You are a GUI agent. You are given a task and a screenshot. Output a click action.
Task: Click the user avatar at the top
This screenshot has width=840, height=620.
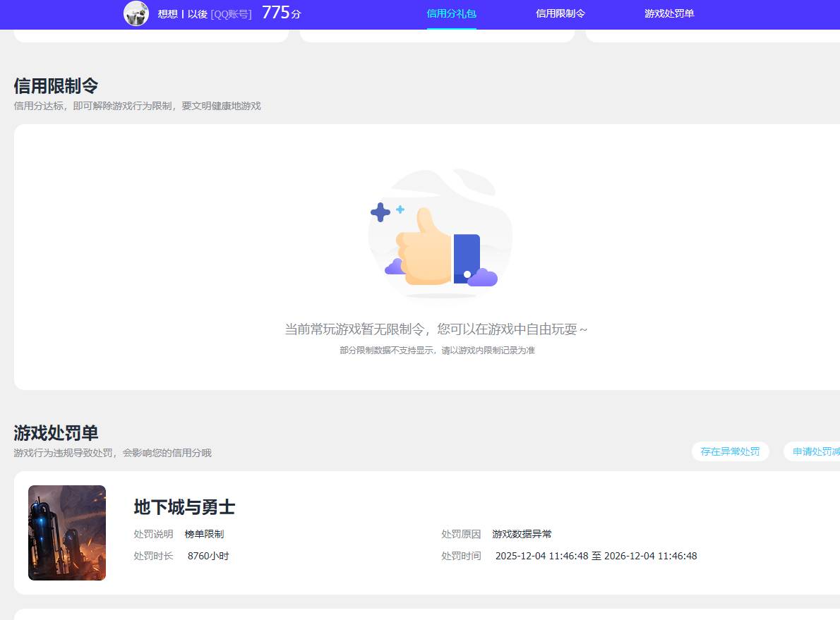(x=136, y=13)
